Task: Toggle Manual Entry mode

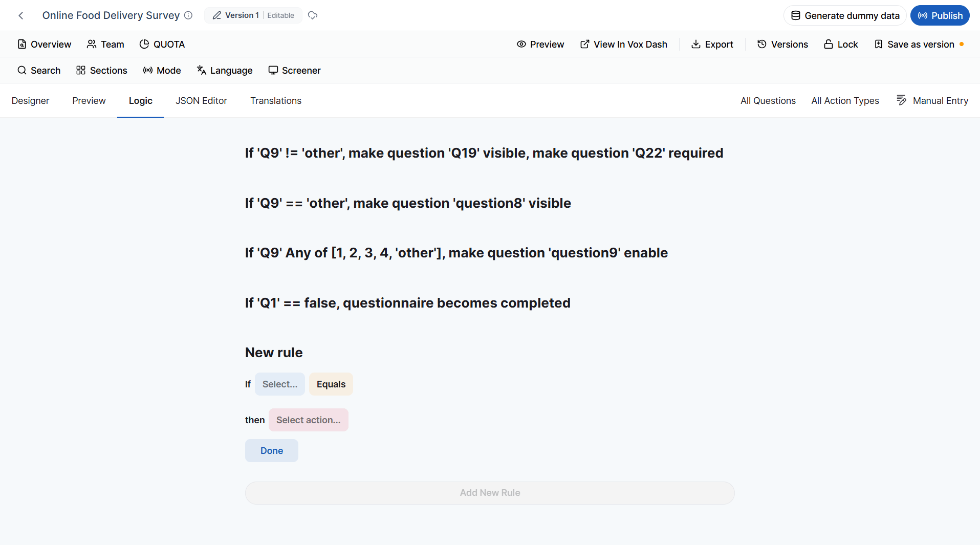Action: coord(932,100)
